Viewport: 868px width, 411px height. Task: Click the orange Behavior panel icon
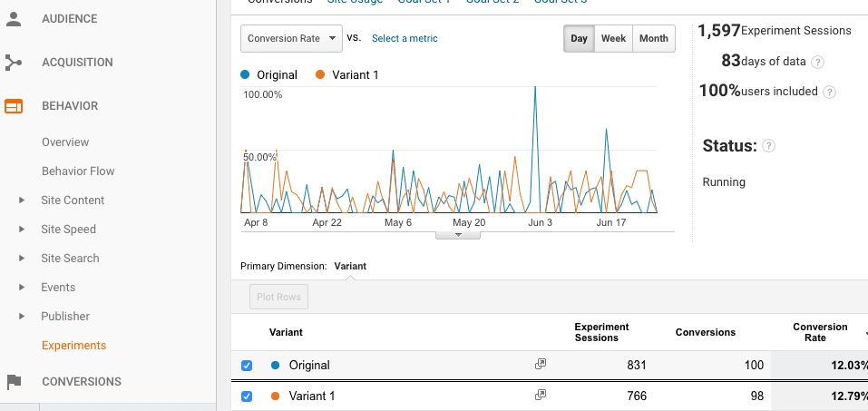14,106
